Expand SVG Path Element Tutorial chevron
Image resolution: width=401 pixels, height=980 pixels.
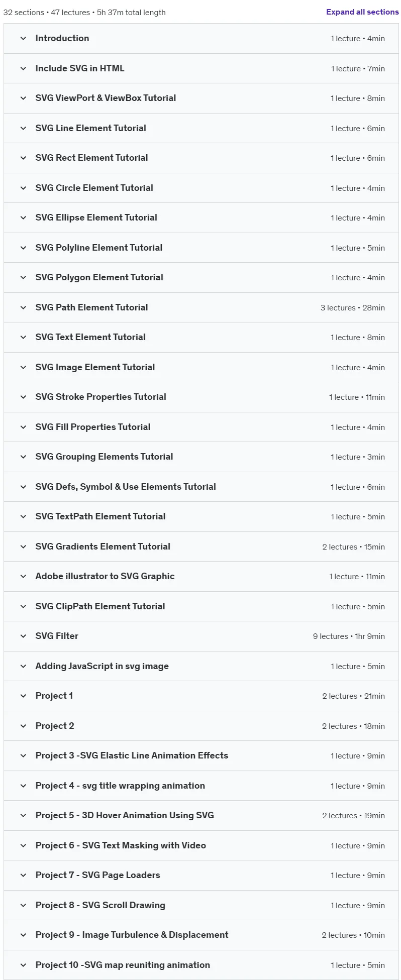pyautogui.click(x=23, y=307)
